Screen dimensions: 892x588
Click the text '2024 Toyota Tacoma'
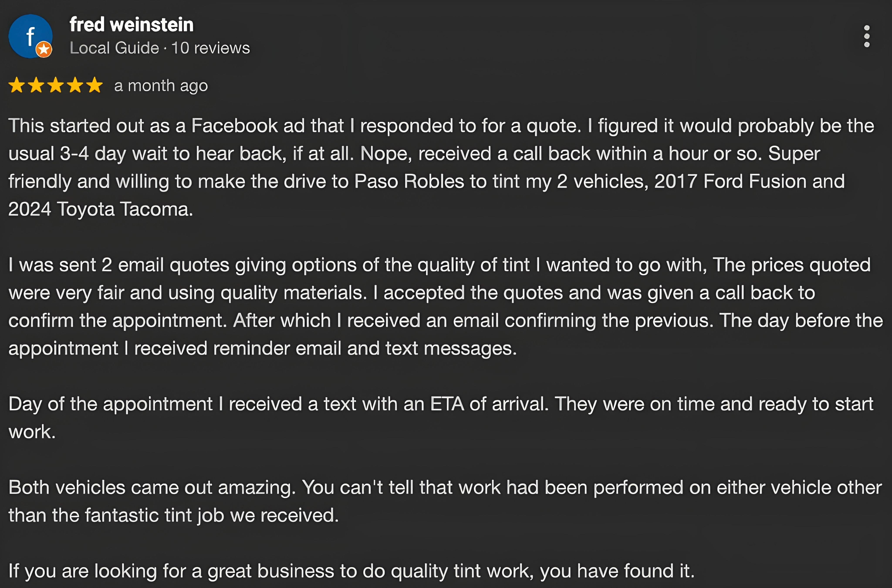tap(100, 209)
